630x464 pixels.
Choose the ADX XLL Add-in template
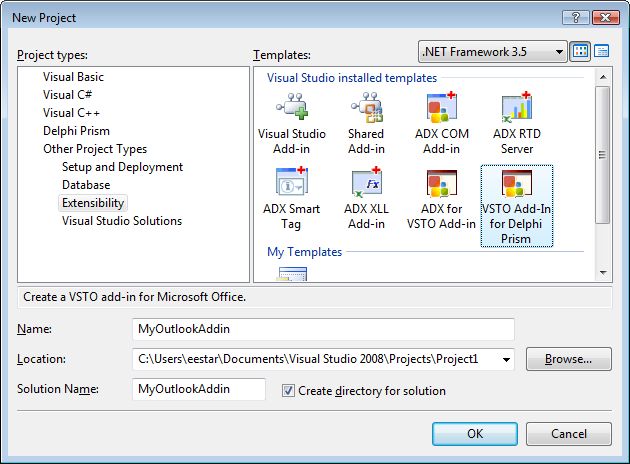click(x=366, y=199)
